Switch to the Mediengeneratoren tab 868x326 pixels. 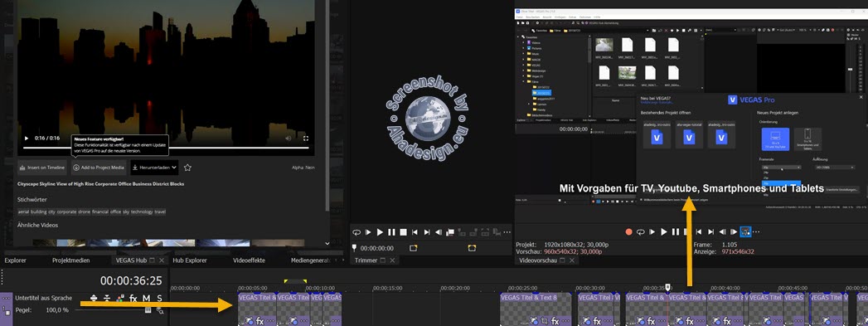point(311,260)
